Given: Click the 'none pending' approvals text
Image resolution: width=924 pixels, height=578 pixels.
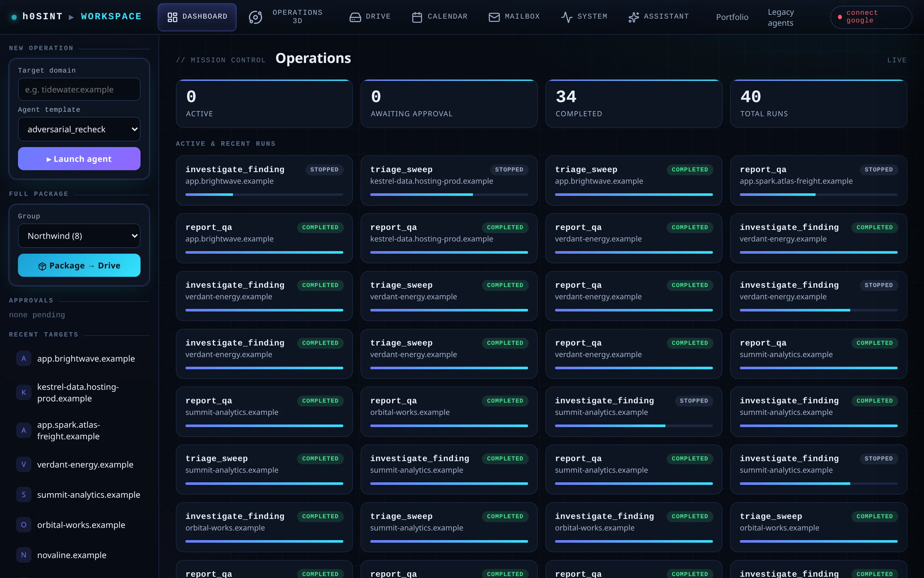Looking at the screenshot, I should pyautogui.click(x=37, y=315).
